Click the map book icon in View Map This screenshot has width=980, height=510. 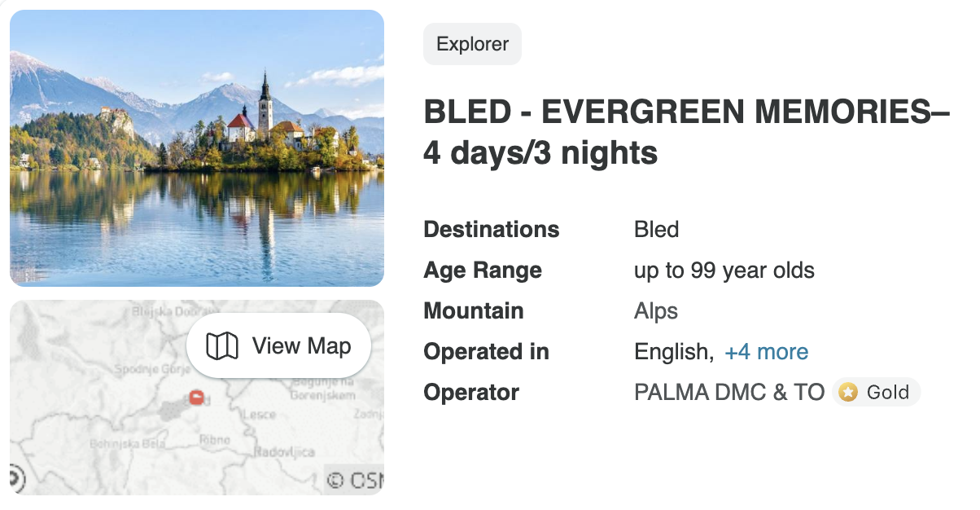[221, 346]
